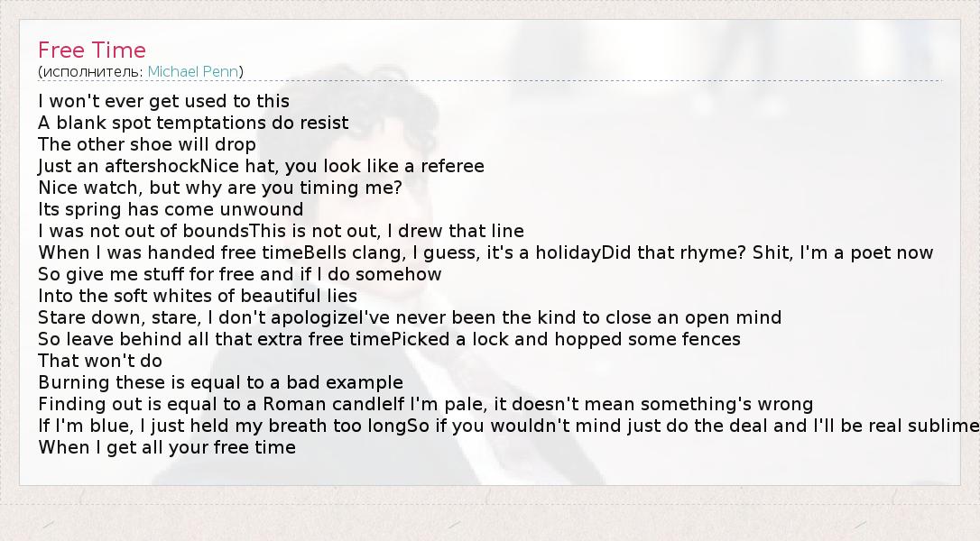Image resolution: width=980 pixels, height=541 pixels.
Task: Click the line "Burning these is equal to a bad example"
Action: click(x=220, y=382)
